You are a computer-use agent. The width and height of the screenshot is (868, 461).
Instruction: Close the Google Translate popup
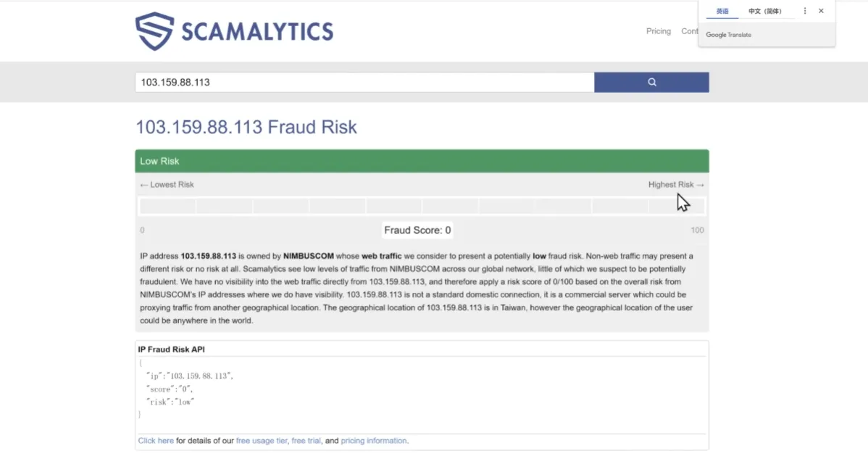(x=821, y=12)
